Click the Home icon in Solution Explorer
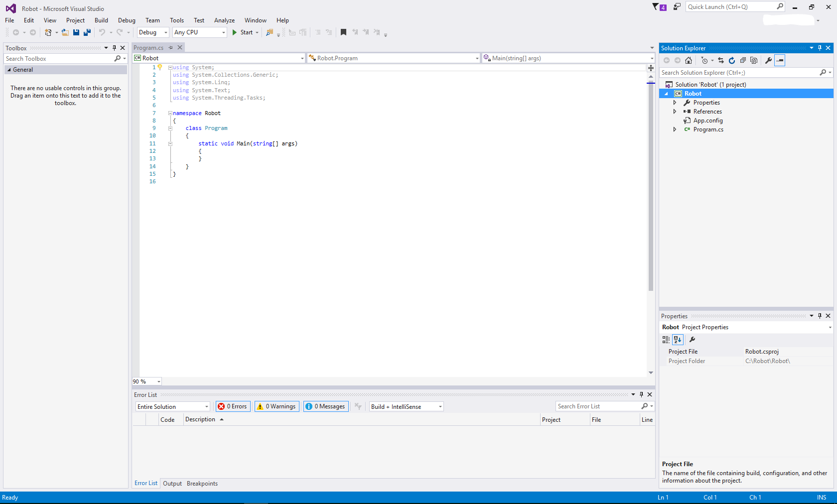Screen dimensions: 837x504 pyautogui.click(x=688, y=60)
